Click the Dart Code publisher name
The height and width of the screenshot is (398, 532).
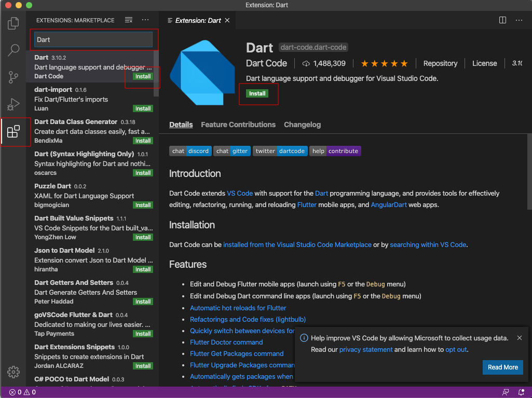pos(266,63)
